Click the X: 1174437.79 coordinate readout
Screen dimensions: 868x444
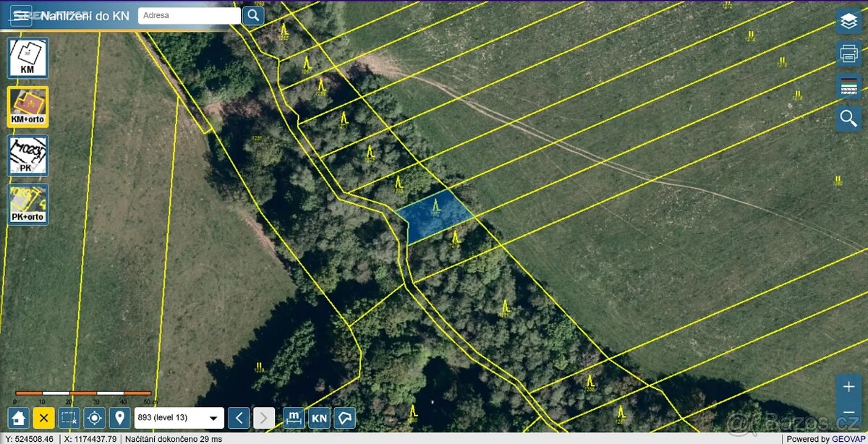click(x=90, y=439)
